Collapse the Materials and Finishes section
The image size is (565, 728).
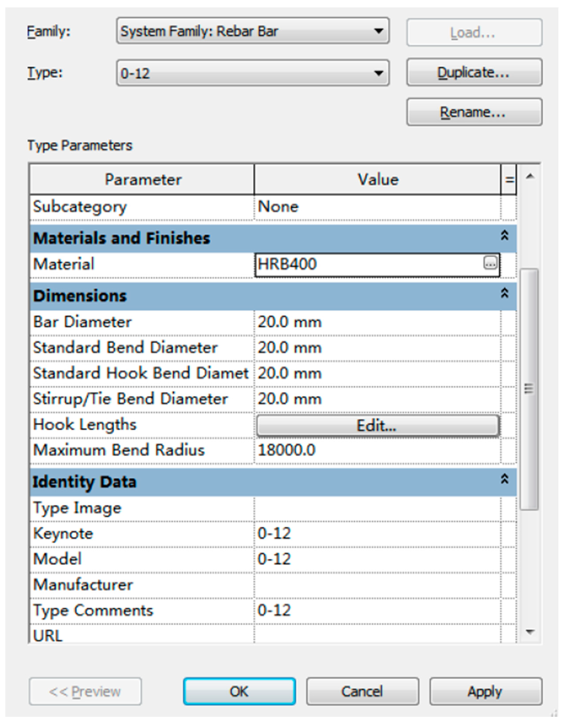point(504,236)
